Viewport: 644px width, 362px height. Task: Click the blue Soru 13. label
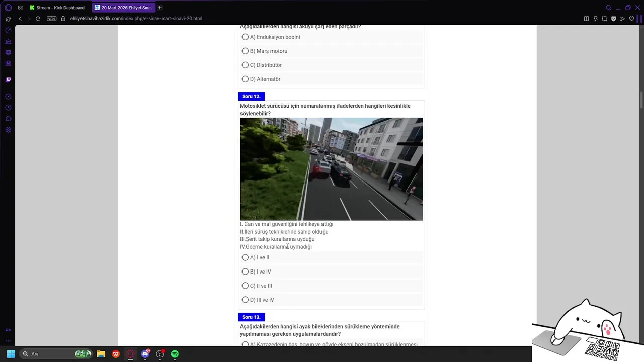[251, 317]
